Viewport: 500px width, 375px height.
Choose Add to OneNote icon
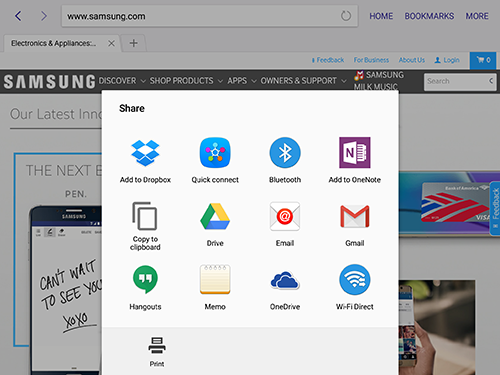point(355,153)
